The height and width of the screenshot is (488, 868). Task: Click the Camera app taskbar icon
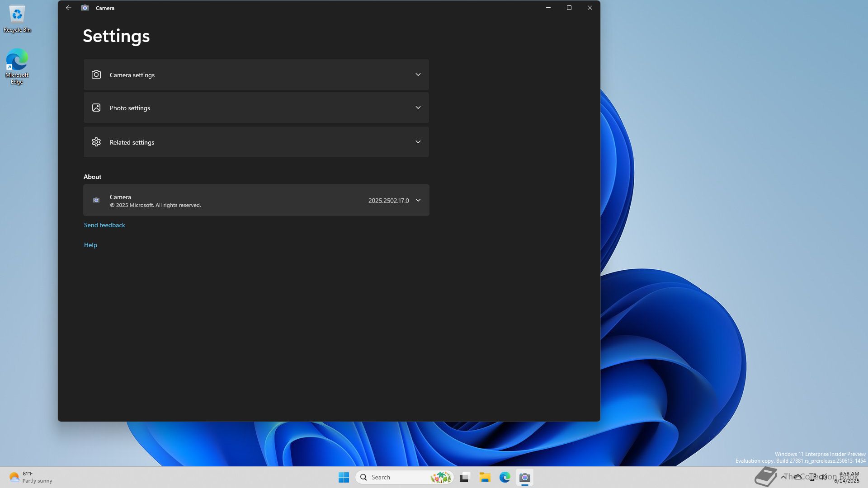(x=524, y=477)
